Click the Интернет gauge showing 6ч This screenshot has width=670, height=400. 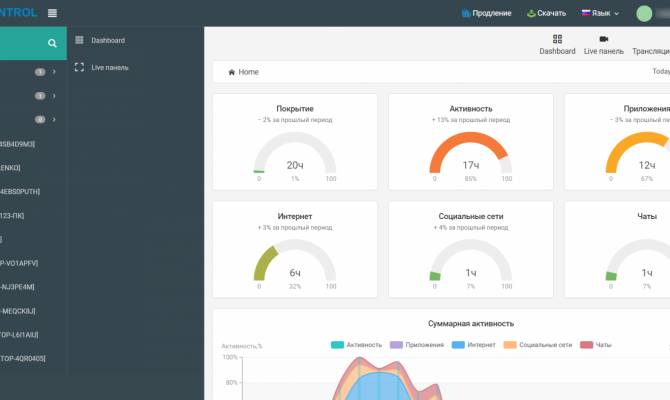click(x=295, y=261)
